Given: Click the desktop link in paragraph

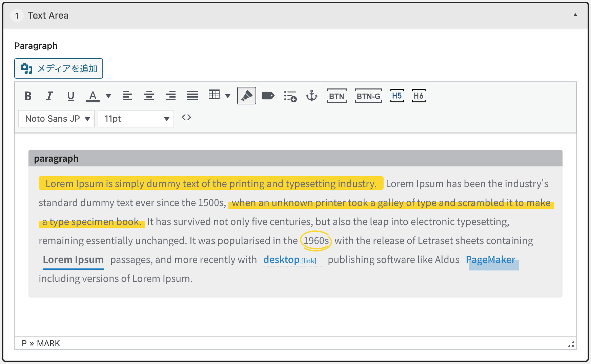Looking at the screenshot, I should tap(282, 260).
